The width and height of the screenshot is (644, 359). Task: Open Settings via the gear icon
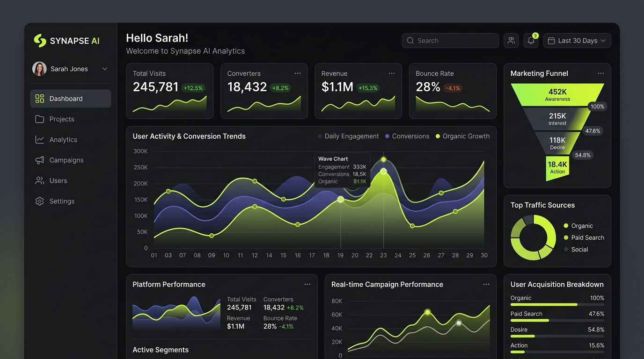pyautogui.click(x=40, y=201)
